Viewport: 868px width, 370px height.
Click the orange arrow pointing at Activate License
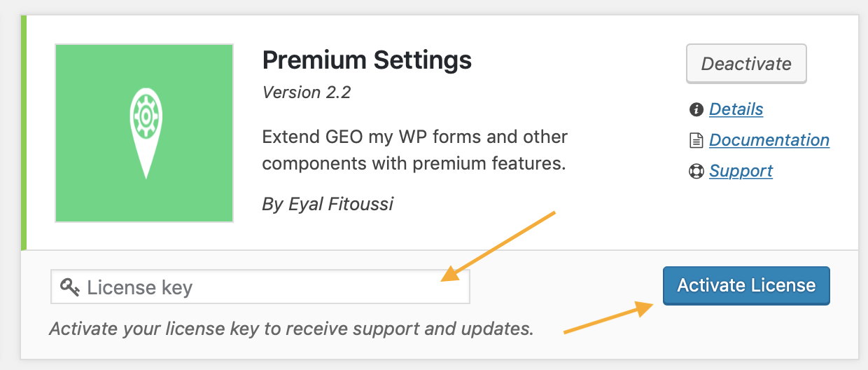coord(612,317)
